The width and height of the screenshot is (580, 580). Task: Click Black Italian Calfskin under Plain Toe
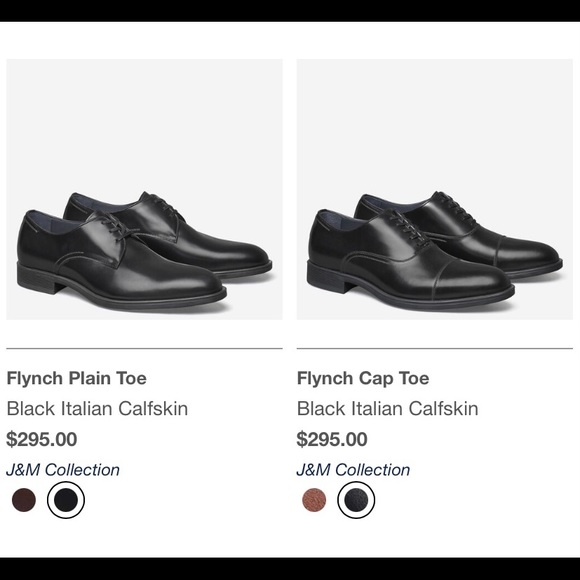[97, 409]
